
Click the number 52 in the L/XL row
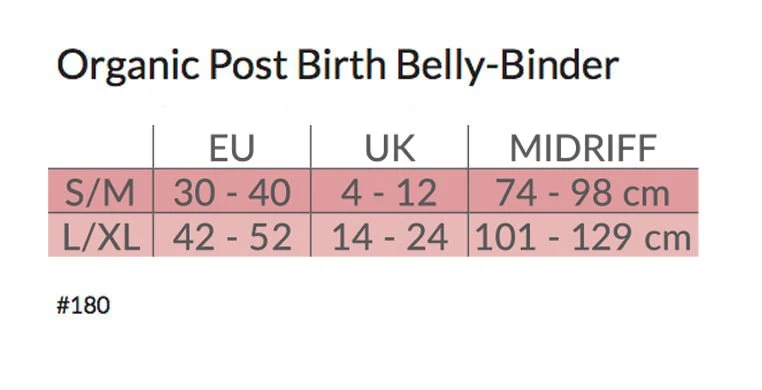coord(271,237)
